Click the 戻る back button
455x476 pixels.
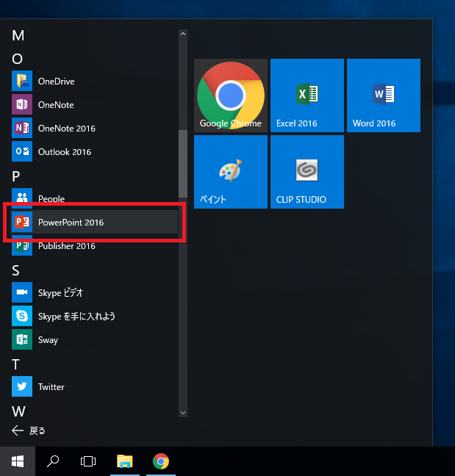tap(29, 431)
